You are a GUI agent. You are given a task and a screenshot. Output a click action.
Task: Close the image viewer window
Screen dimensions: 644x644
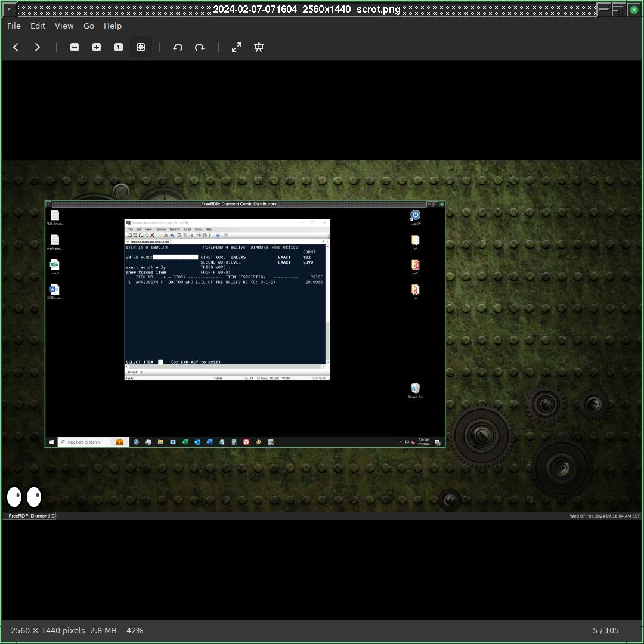tap(634, 10)
